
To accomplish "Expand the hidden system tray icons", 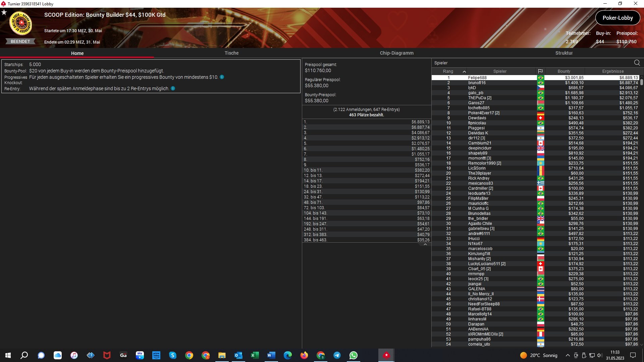I will click(568, 355).
